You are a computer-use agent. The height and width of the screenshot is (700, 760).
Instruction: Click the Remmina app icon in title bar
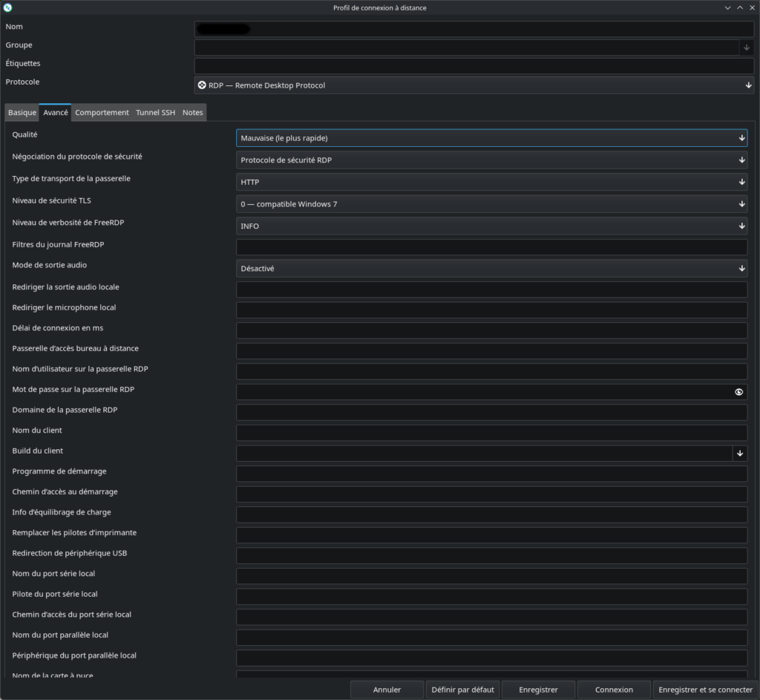tap(8, 7)
